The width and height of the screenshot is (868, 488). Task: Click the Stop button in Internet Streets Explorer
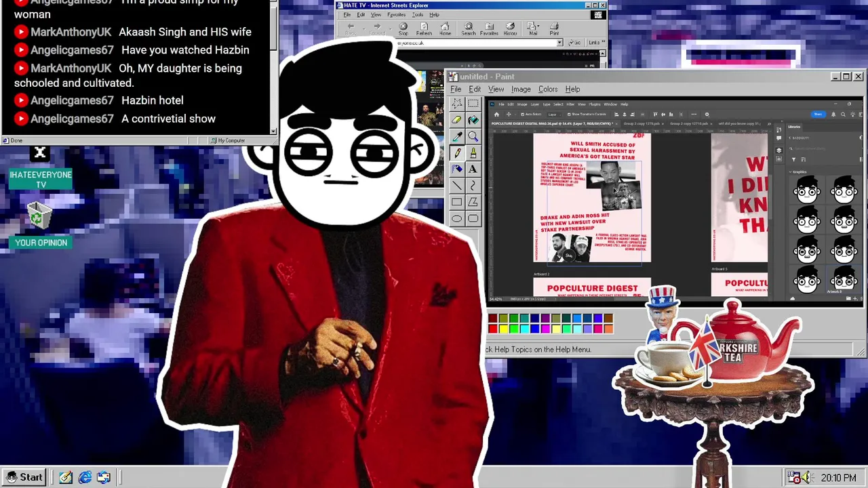(403, 29)
